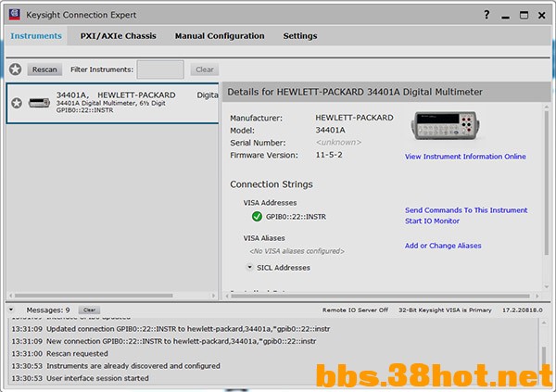
Task: Click the scroll down arrow of the details panel
Action: (547, 286)
